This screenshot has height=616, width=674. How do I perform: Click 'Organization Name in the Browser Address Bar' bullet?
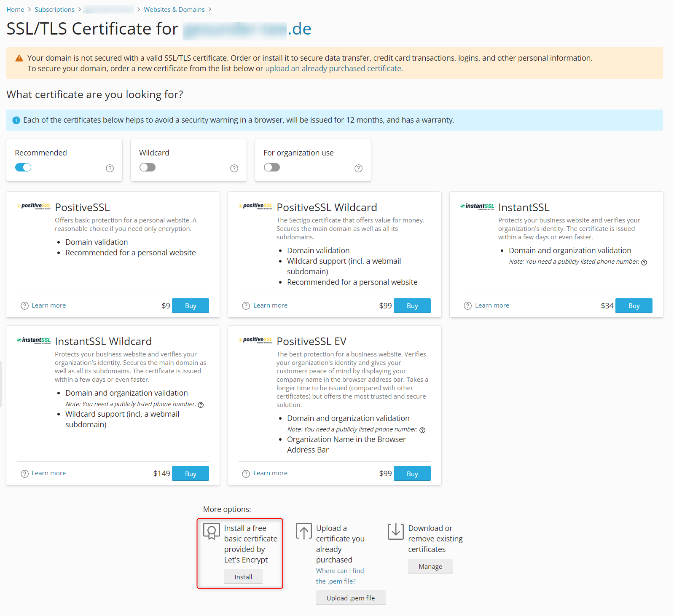(x=346, y=445)
